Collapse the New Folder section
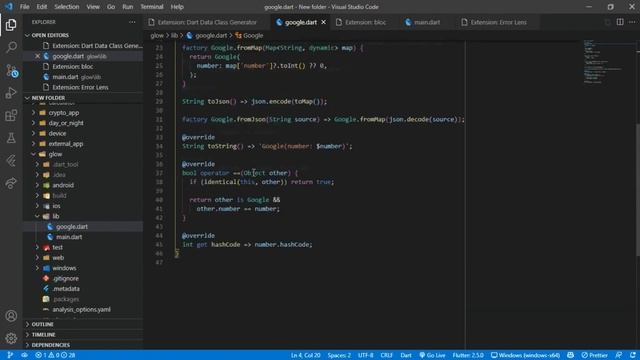Screen dimensions: 640x360 [x=83, y=98]
